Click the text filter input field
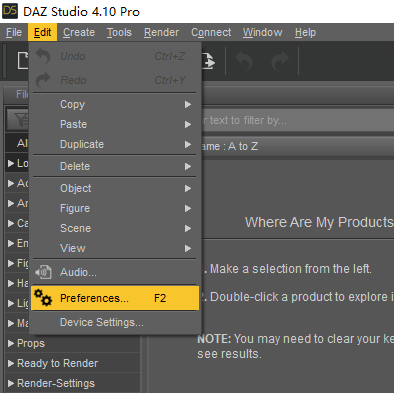 (298, 120)
